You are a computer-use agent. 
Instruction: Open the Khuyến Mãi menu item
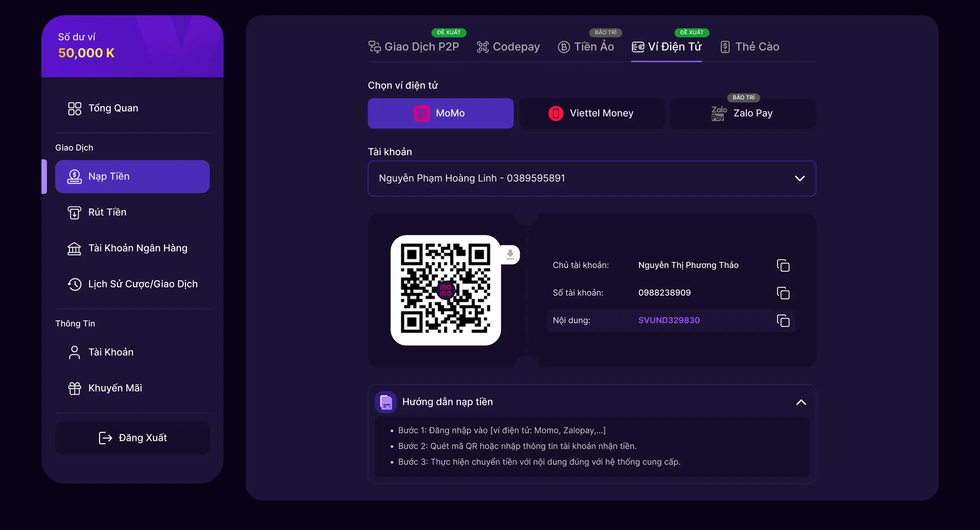click(x=132, y=388)
